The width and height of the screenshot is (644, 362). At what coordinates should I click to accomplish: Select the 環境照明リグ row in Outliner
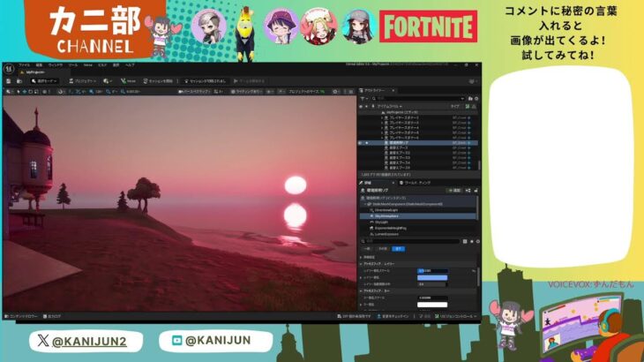click(x=418, y=142)
